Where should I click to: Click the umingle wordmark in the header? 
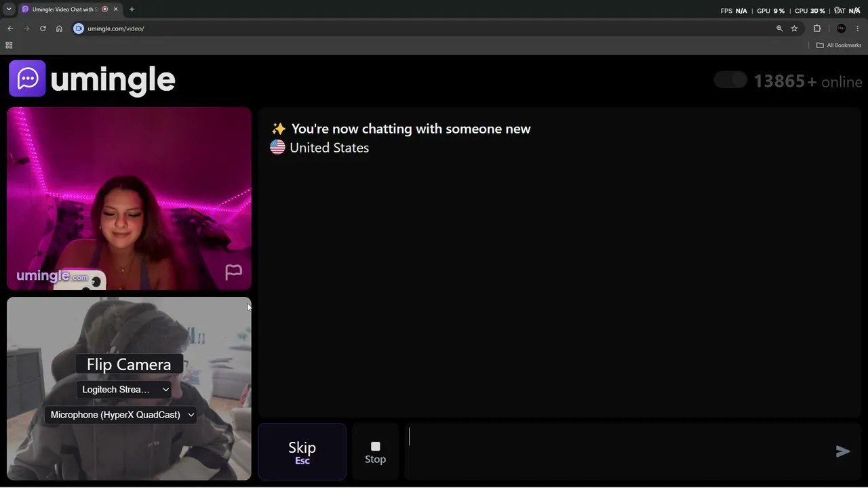[x=113, y=80]
